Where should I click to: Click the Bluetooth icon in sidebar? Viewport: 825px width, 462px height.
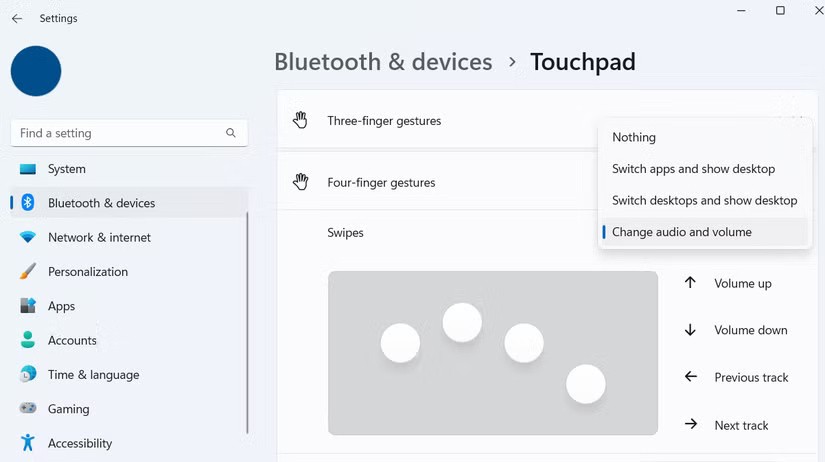(x=28, y=203)
